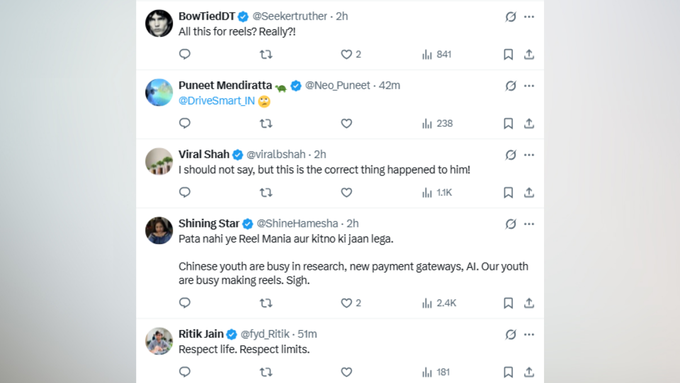
Task: Retweet Shining Star's post
Action: click(x=266, y=303)
